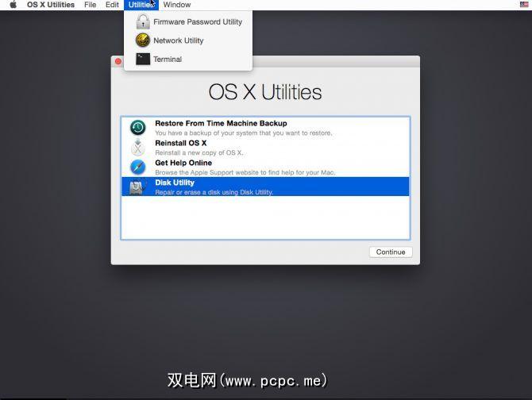Click 'Reinstall a new copy of OS X.' text
The width and height of the screenshot is (532, 400).
tap(199, 152)
